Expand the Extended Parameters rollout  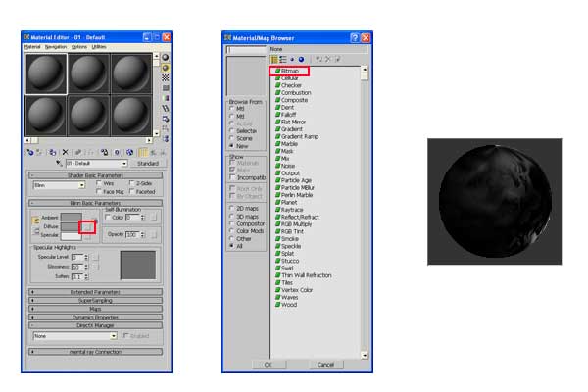95,292
